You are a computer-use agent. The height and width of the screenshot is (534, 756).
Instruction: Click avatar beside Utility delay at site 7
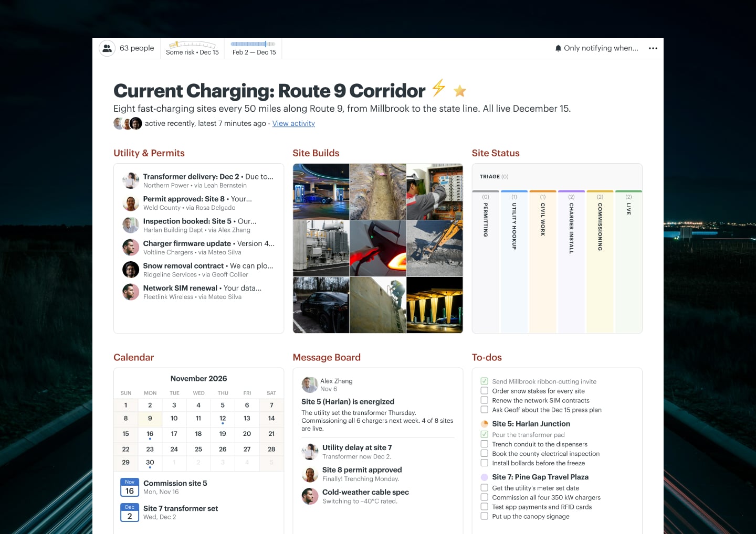pyautogui.click(x=310, y=451)
